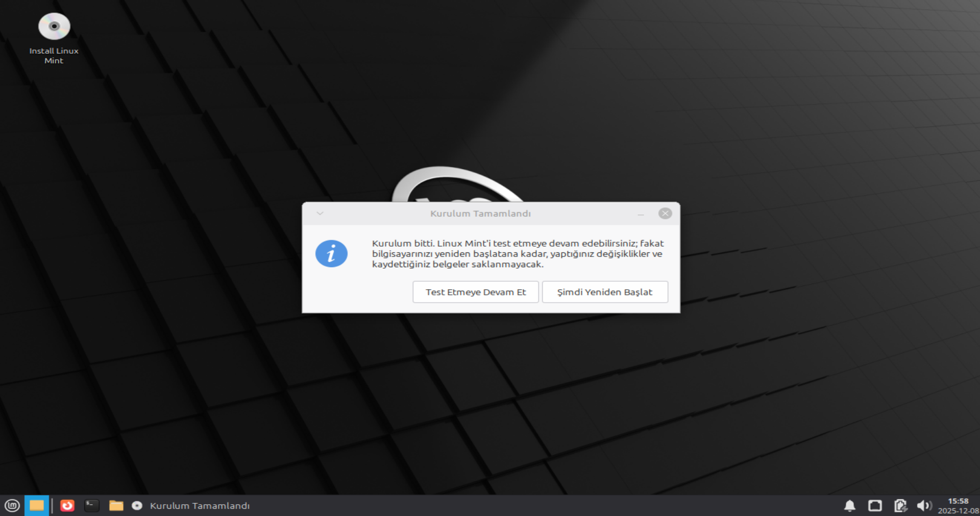
Task: Minimize the Kurulum Tamamlandı dialog
Action: 641,214
